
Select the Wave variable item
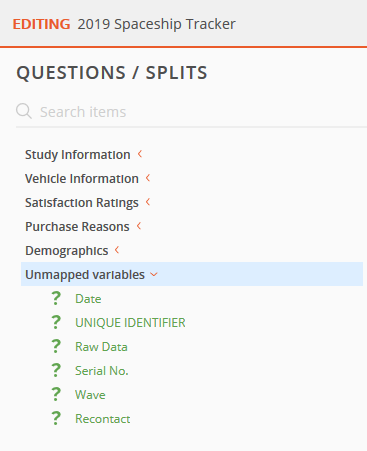click(x=90, y=395)
